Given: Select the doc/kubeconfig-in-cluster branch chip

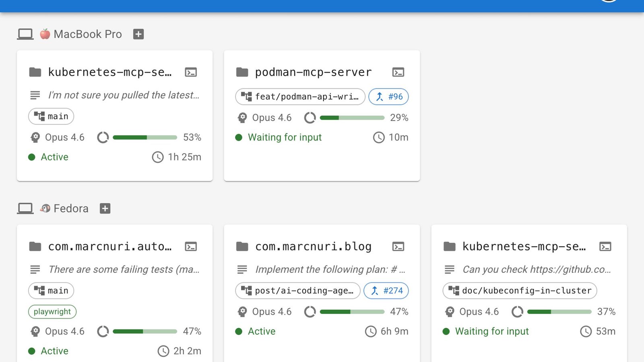Looking at the screenshot, I should pyautogui.click(x=520, y=291).
